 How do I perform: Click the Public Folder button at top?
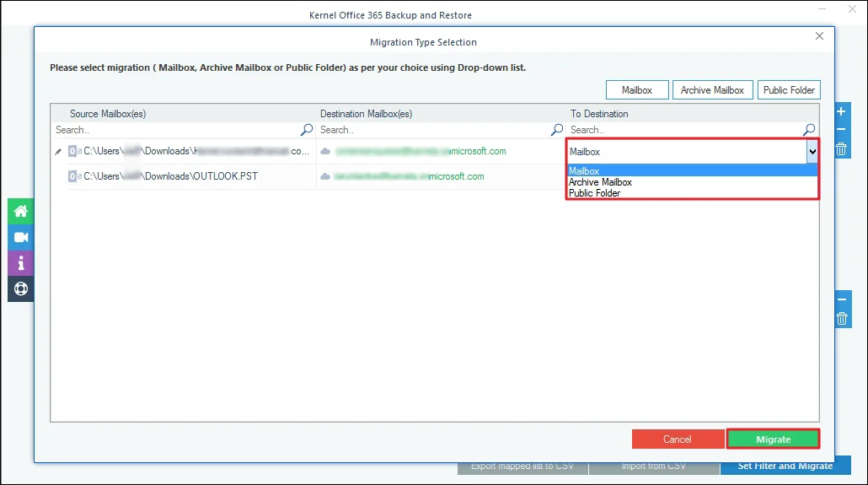789,89
